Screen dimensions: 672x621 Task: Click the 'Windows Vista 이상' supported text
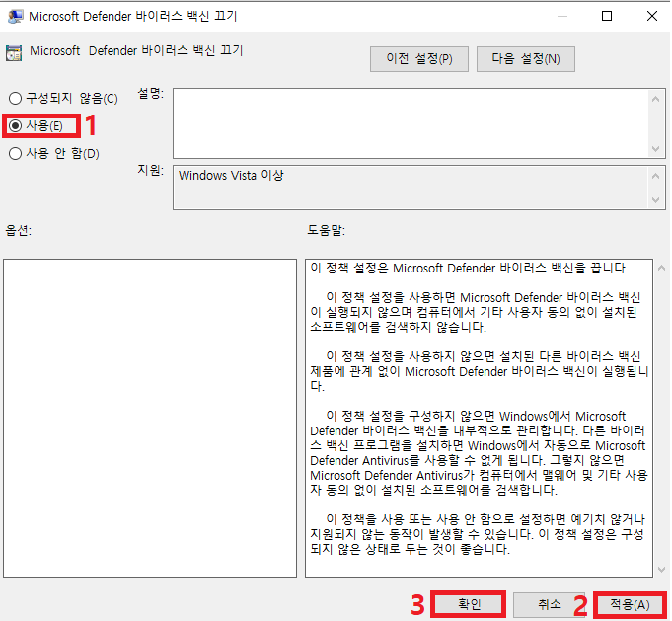tap(231, 175)
